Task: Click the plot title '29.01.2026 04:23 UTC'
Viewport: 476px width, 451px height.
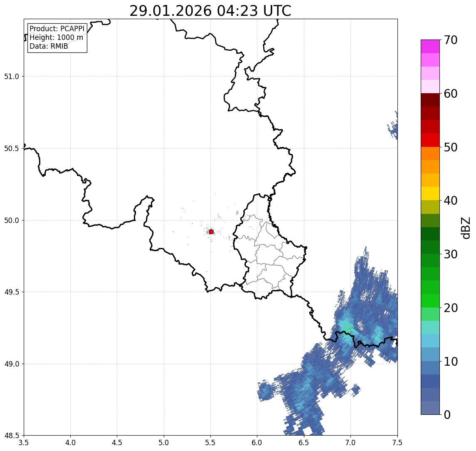Action: pyautogui.click(x=210, y=11)
